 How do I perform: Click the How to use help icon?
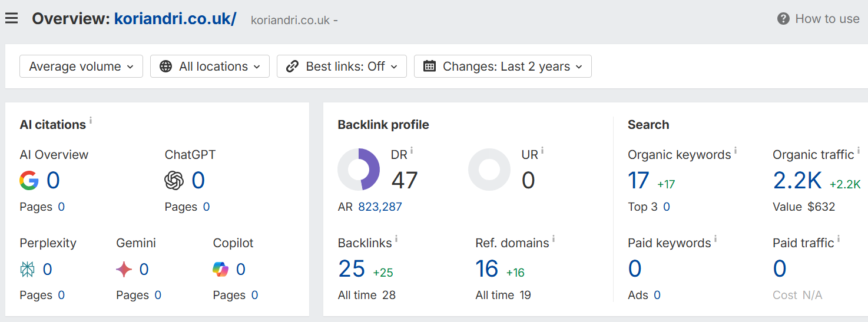click(783, 19)
